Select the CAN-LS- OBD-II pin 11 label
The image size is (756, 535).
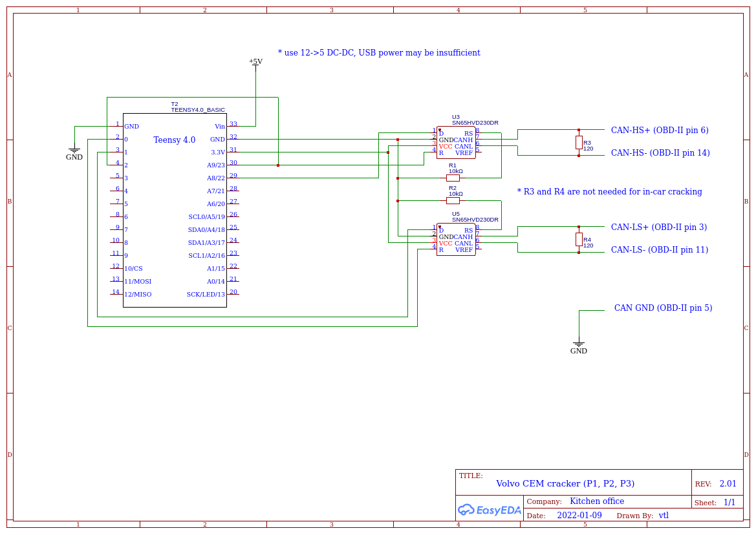pos(661,249)
